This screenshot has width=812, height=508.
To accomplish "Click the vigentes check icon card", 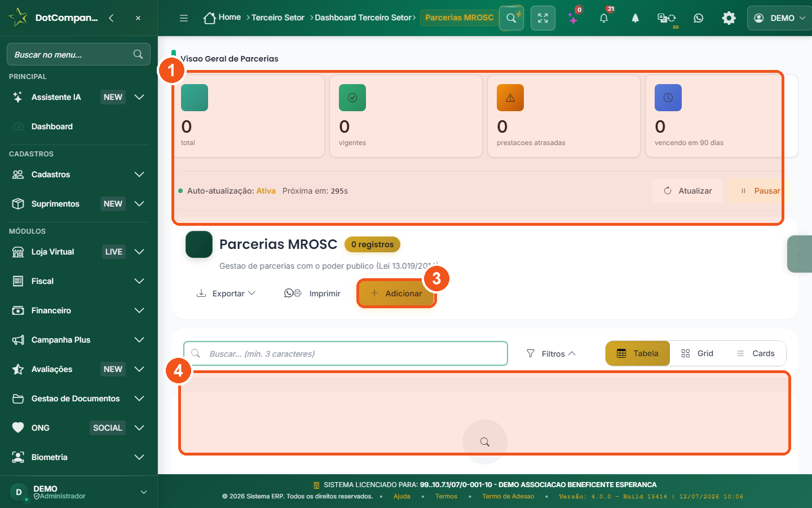I will click(352, 98).
